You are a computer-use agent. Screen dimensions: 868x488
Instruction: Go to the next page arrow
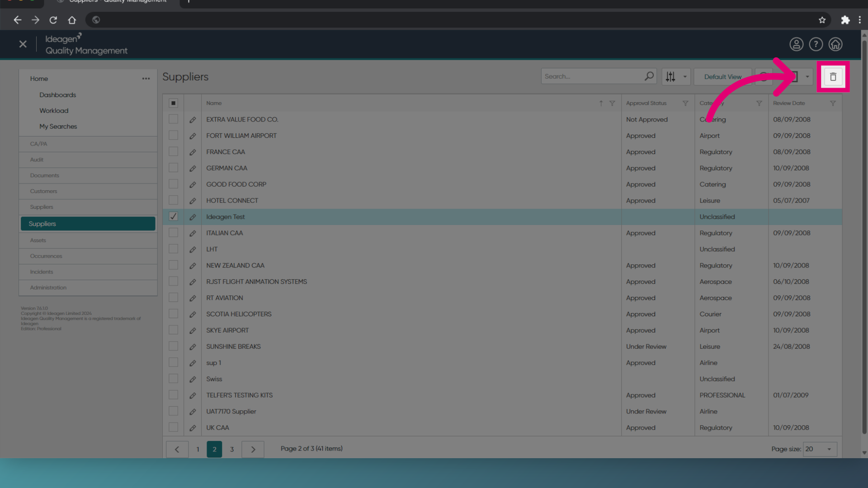coord(253,449)
